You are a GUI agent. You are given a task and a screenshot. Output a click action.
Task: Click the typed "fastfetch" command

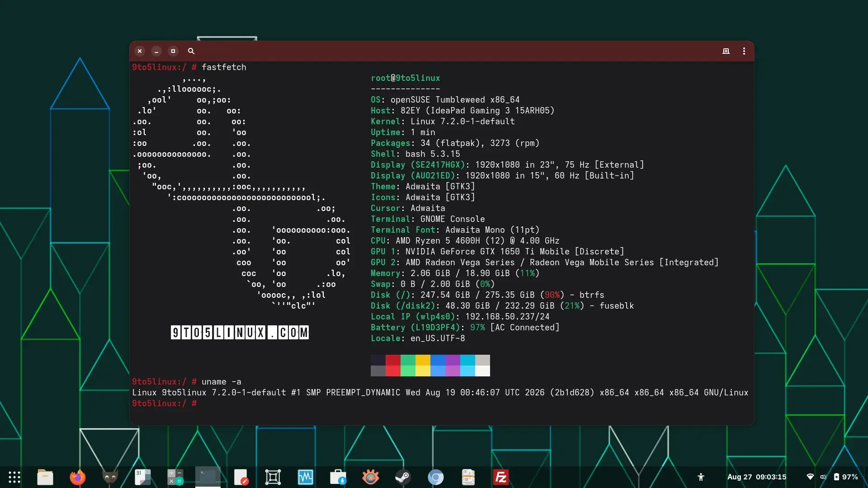coord(224,67)
